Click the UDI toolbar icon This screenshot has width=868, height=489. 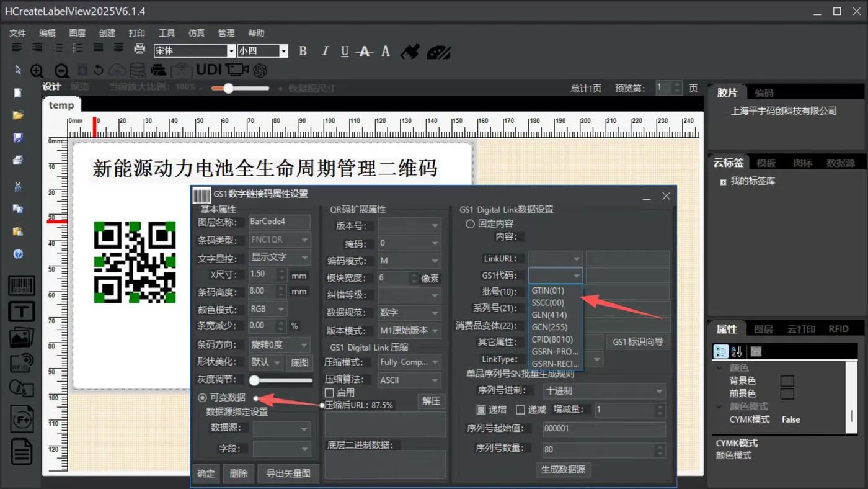click(x=209, y=70)
